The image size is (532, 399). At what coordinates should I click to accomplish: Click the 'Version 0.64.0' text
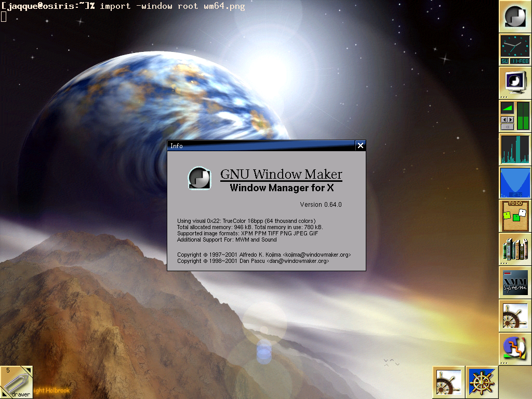tap(321, 205)
